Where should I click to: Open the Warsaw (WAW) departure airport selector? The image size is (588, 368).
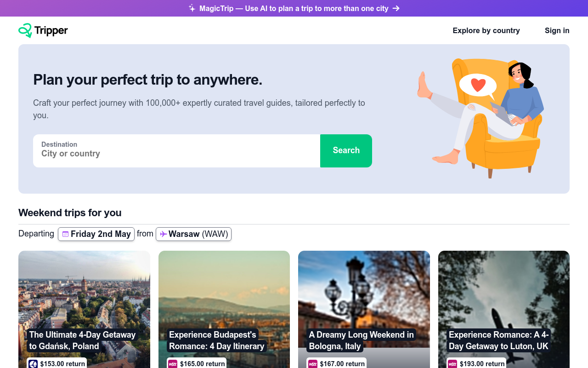click(x=193, y=234)
